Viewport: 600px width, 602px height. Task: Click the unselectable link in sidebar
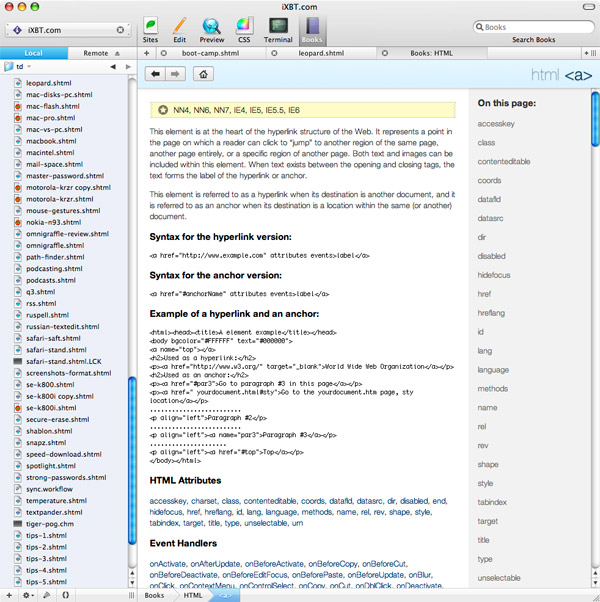pos(499,578)
